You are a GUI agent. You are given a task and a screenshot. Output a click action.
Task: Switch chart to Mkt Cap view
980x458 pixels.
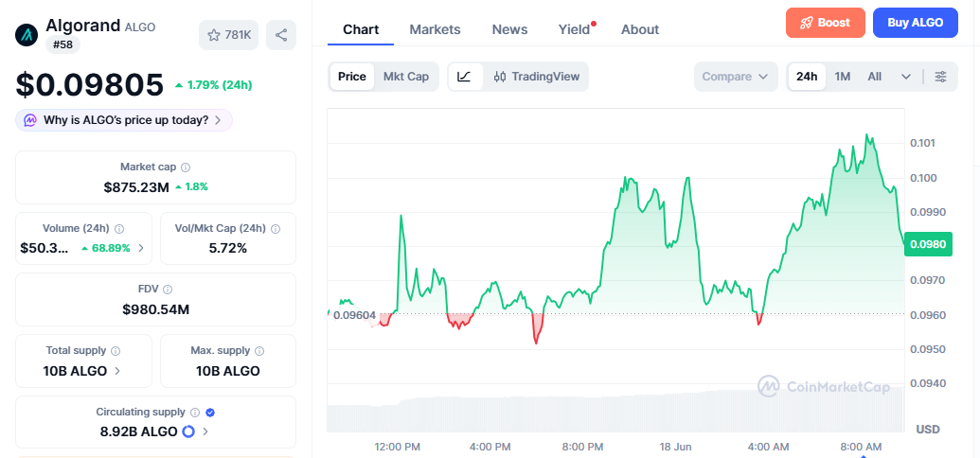[406, 77]
